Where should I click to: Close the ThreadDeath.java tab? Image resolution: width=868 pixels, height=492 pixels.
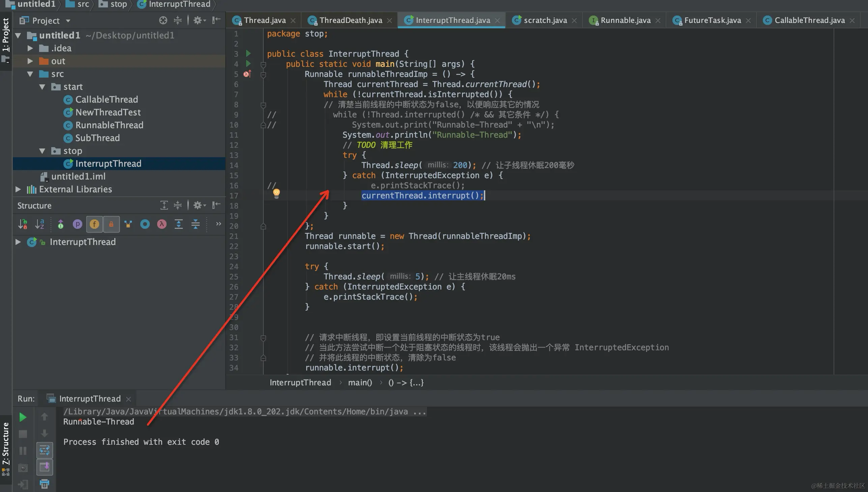[x=389, y=20]
